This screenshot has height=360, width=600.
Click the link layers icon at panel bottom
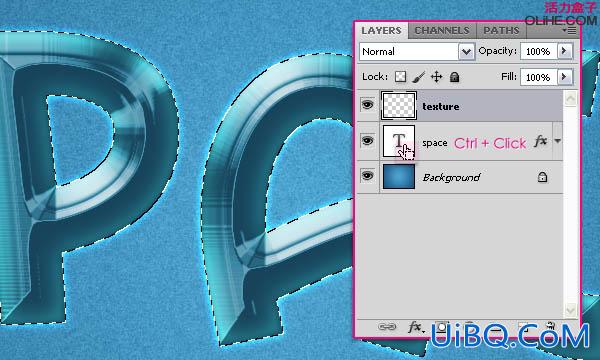387,326
